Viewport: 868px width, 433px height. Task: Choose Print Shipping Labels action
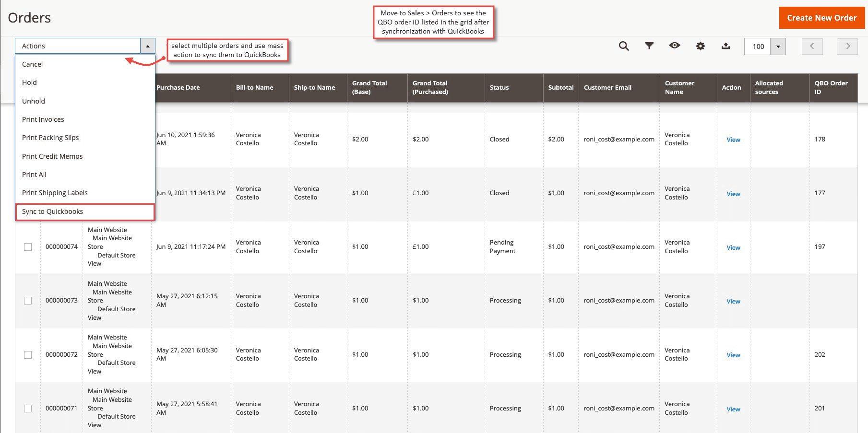click(x=85, y=193)
